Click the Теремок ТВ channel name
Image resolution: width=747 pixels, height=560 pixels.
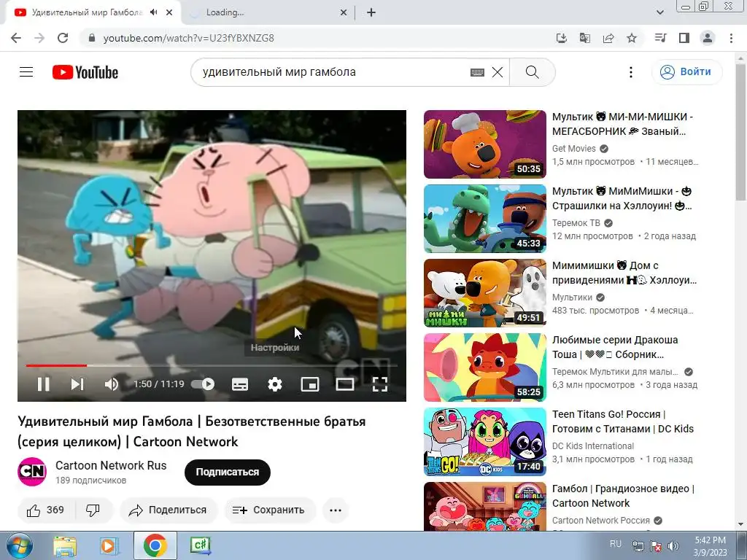pyautogui.click(x=576, y=223)
